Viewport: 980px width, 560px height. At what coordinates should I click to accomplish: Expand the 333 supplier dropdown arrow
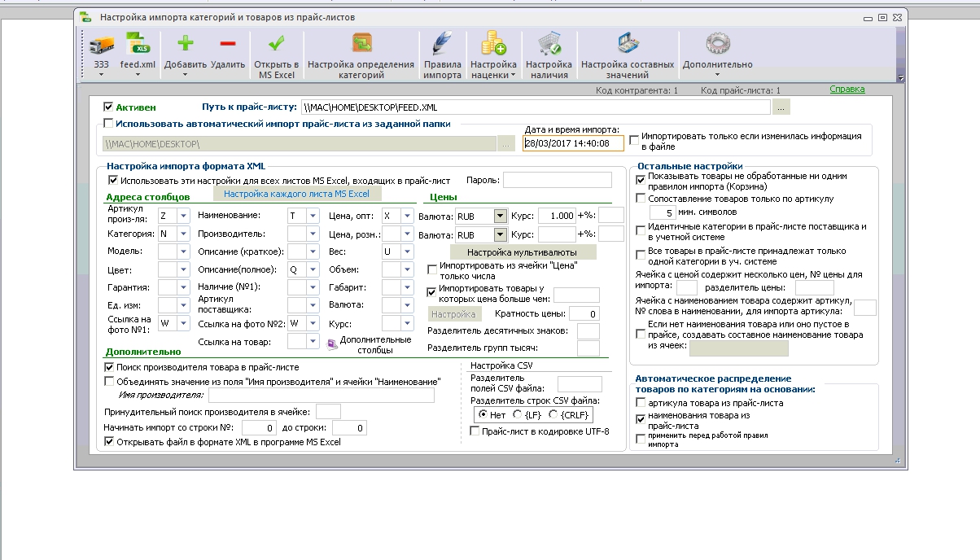coord(102,75)
